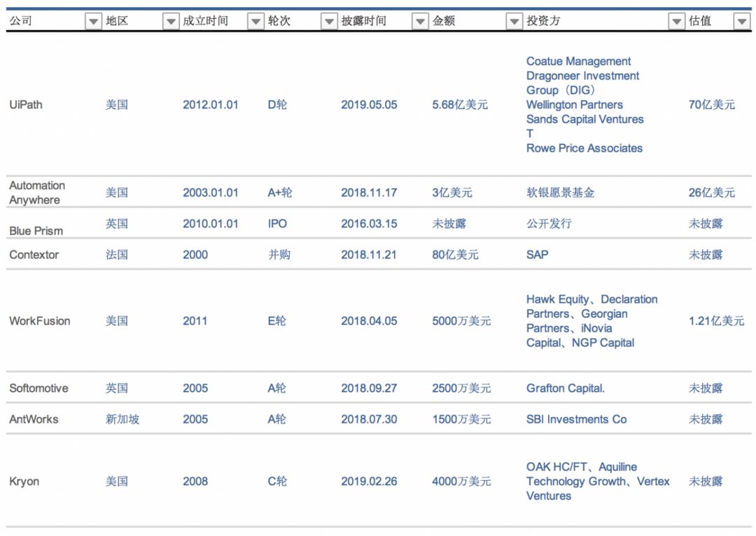756x536 pixels.
Task: Click the 5.68亿美元 amount cell
Action: 460,104
